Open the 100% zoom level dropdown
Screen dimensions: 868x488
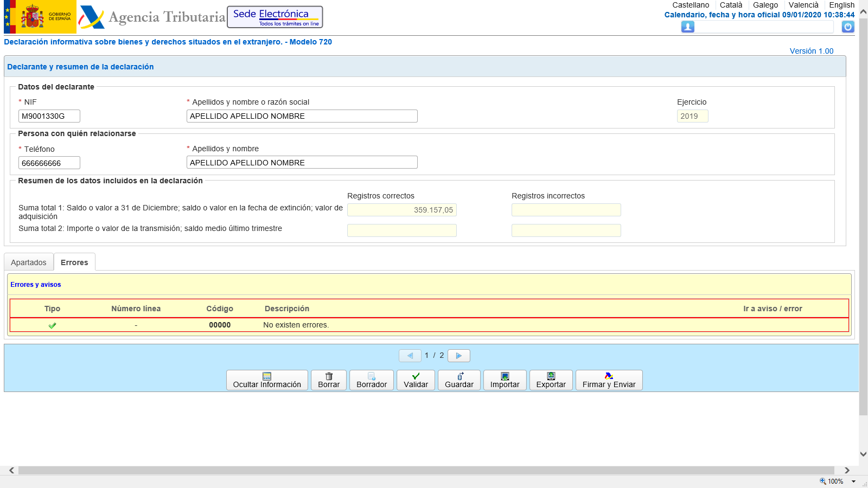pos(853,481)
